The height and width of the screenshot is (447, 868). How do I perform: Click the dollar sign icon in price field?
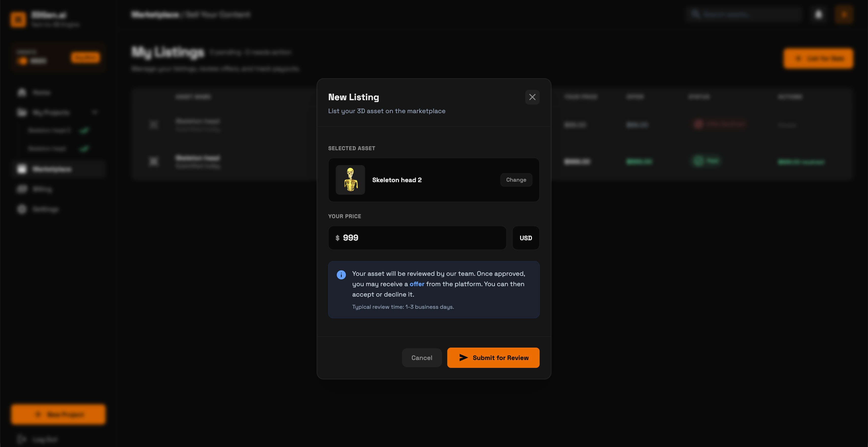[337, 238]
